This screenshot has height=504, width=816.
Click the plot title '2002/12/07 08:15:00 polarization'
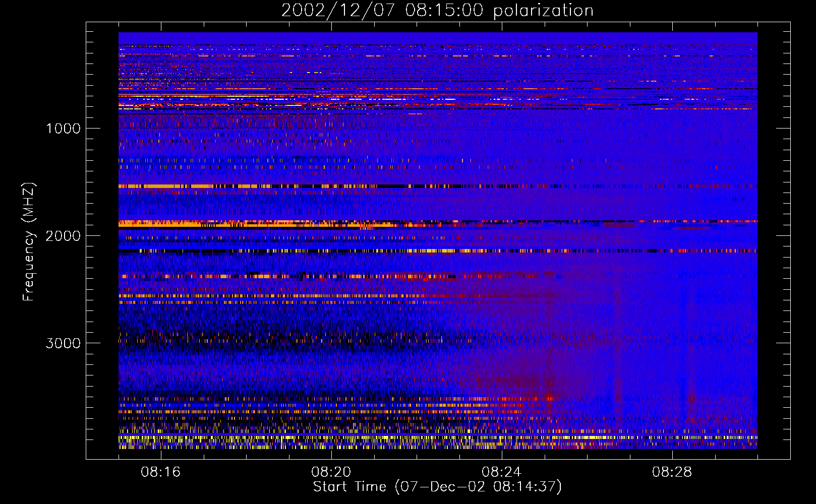[x=437, y=11]
